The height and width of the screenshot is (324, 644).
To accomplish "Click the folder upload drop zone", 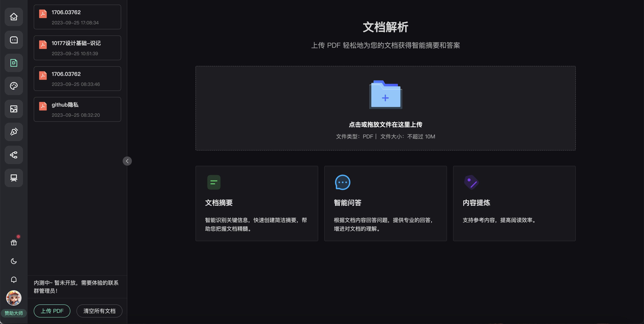I will pos(385,108).
